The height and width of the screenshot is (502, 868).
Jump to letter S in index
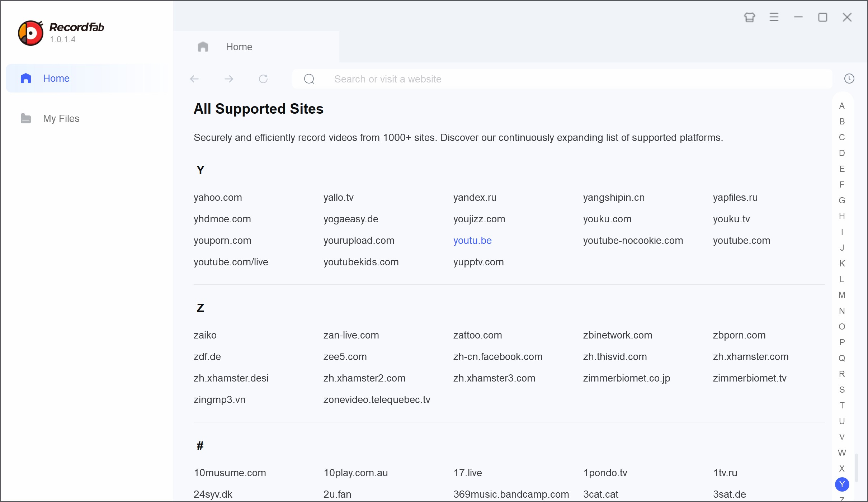pos(842,390)
